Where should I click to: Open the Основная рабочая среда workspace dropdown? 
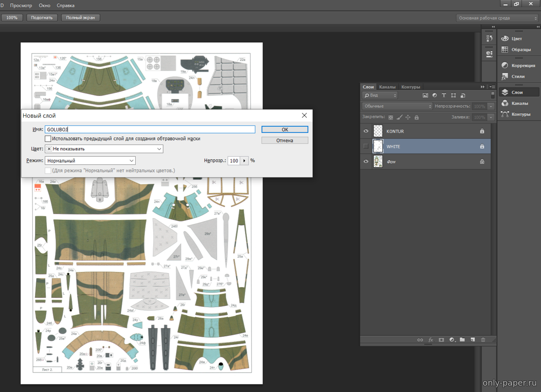tap(497, 18)
